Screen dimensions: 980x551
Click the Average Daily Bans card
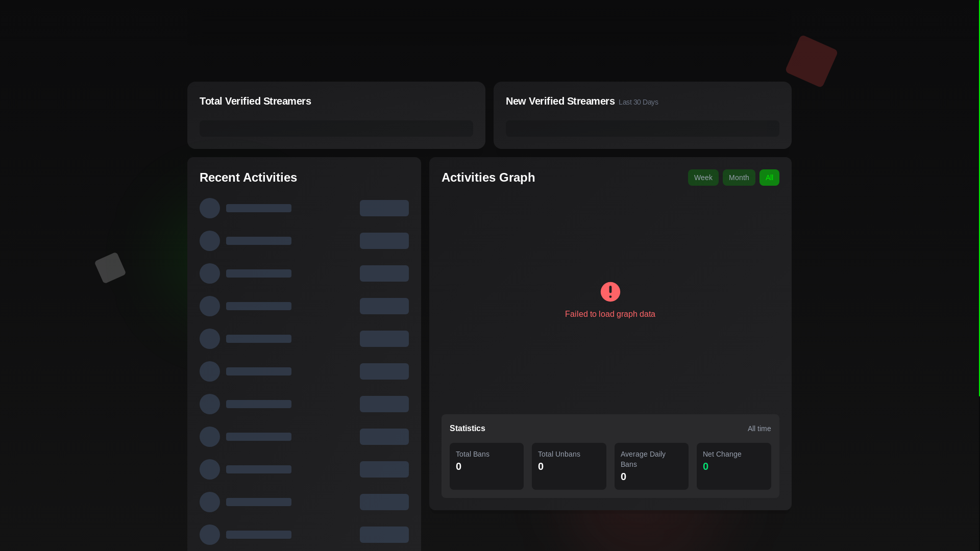pos(651,466)
